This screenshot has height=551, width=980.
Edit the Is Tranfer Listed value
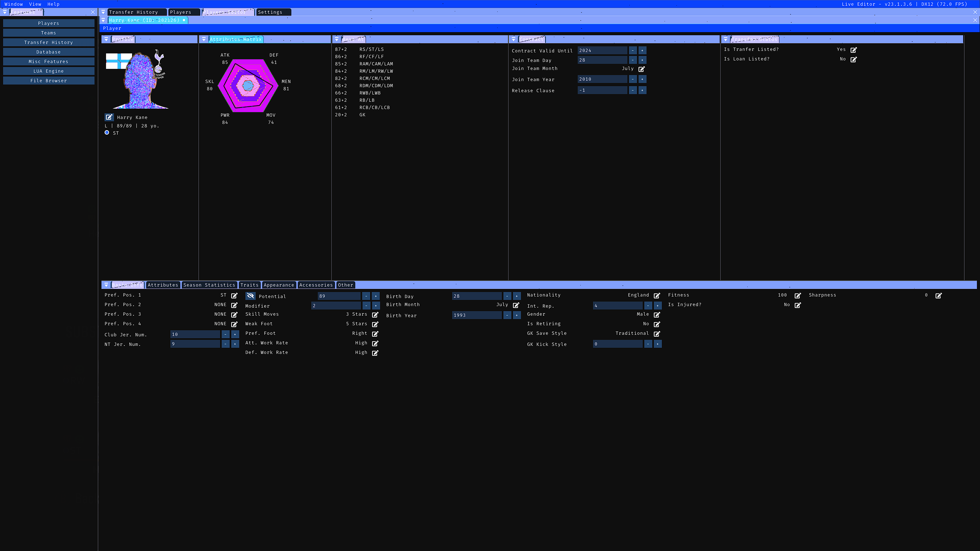[x=854, y=50]
